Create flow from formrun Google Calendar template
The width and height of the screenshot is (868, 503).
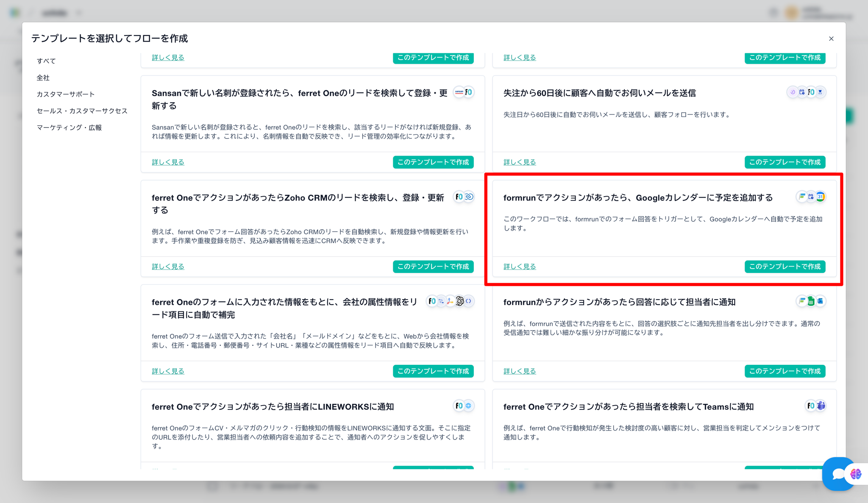point(785,267)
